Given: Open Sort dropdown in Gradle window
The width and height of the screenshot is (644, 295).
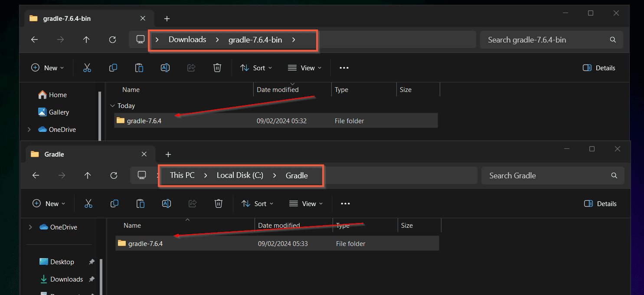Looking at the screenshot, I should [x=258, y=203].
